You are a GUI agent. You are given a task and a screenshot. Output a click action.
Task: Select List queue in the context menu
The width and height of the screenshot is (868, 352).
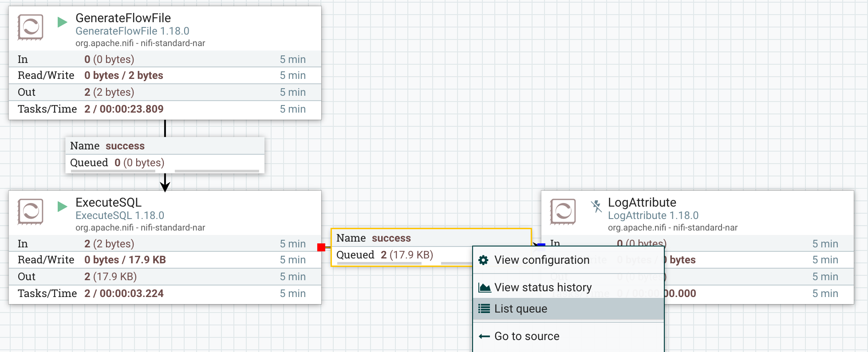pyautogui.click(x=521, y=309)
